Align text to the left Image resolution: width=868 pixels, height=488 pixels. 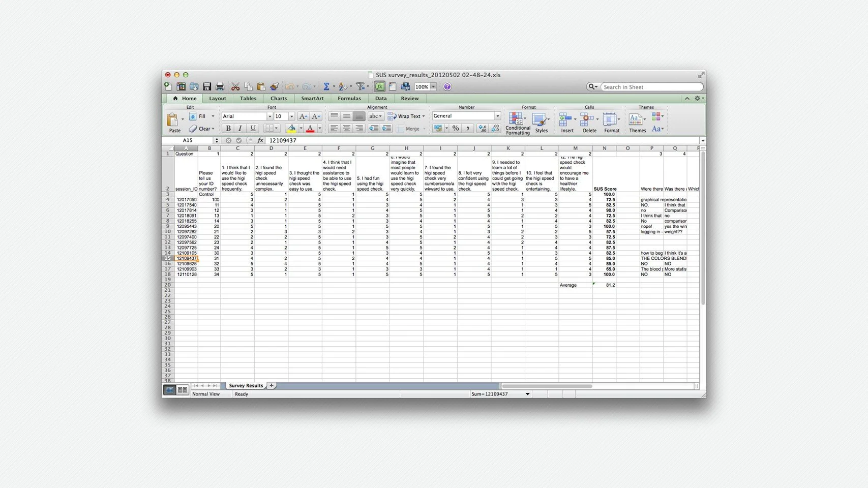(x=334, y=129)
